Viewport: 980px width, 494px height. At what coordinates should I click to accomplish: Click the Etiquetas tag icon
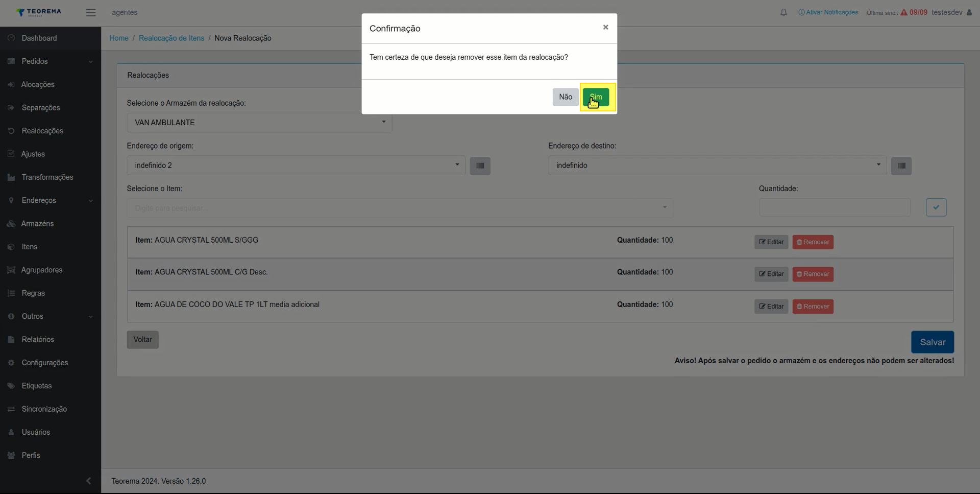pos(11,386)
